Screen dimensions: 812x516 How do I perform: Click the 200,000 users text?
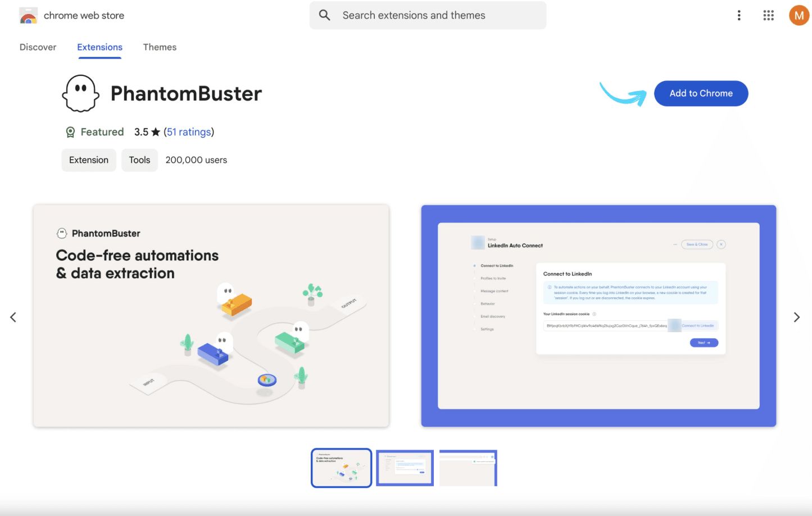click(196, 160)
